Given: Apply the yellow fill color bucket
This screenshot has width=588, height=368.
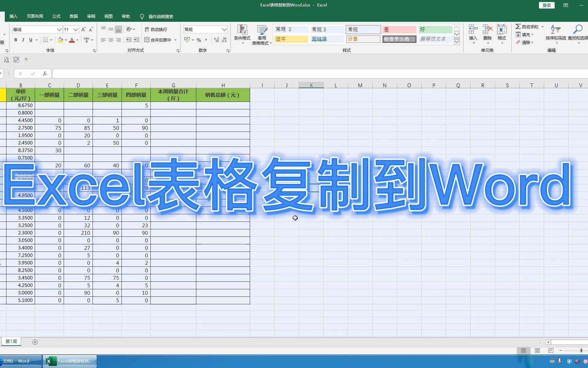Looking at the screenshot, I should click(x=60, y=40).
